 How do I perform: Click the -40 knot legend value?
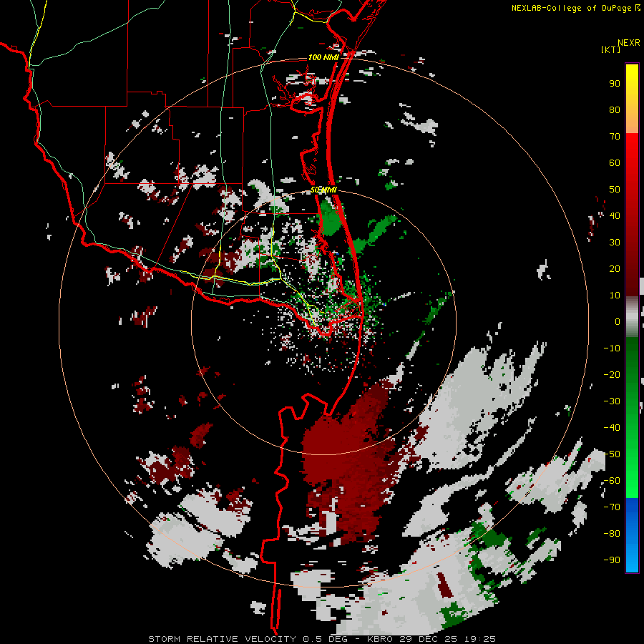(612, 428)
